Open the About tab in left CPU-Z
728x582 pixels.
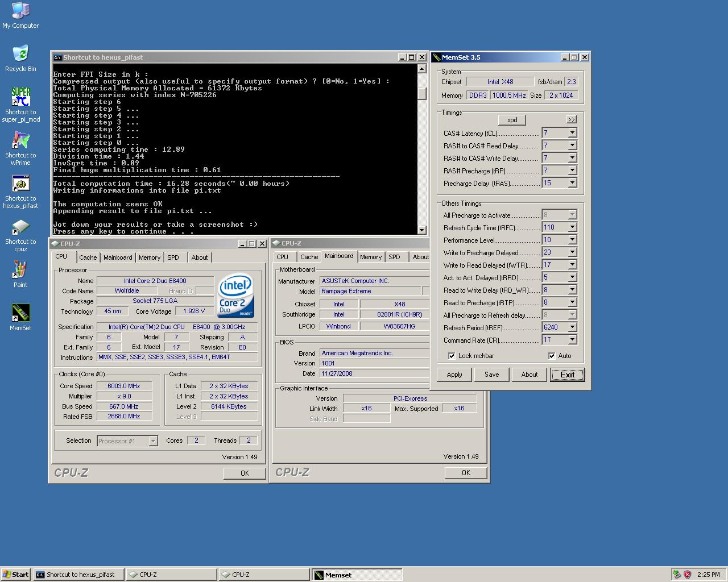point(200,257)
